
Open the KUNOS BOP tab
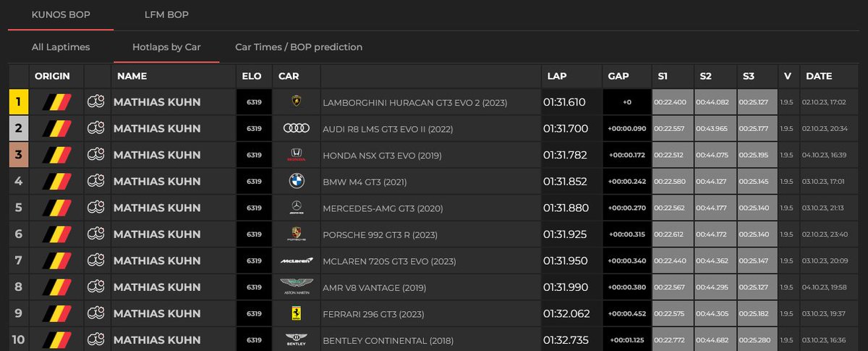[60, 14]
